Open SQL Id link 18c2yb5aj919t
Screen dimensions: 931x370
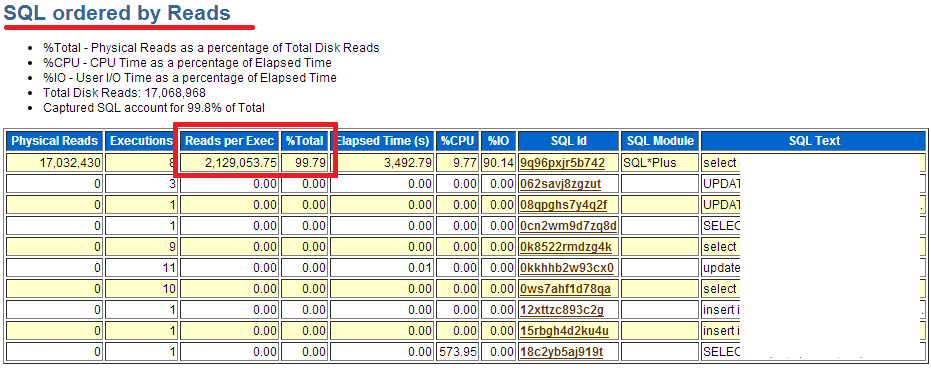(561, 352)
